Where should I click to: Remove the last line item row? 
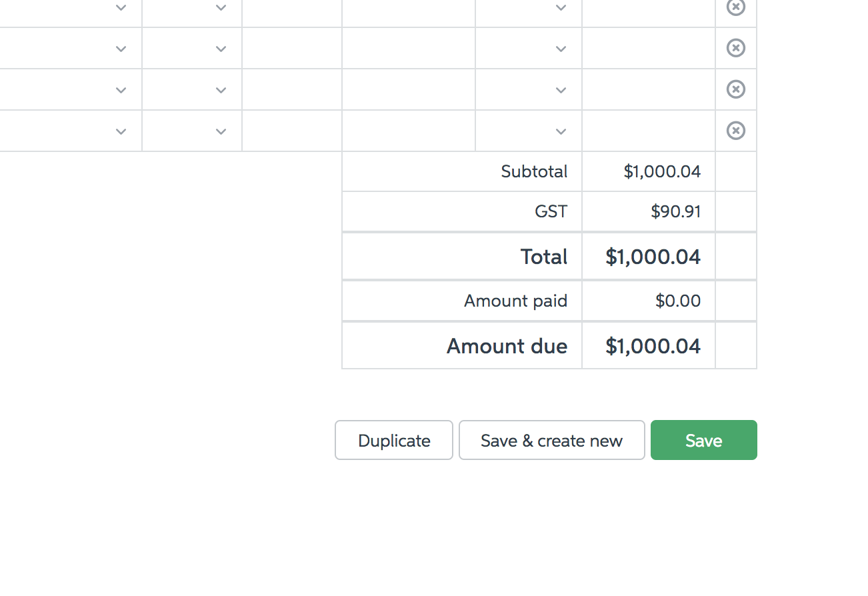click(735, 131)
